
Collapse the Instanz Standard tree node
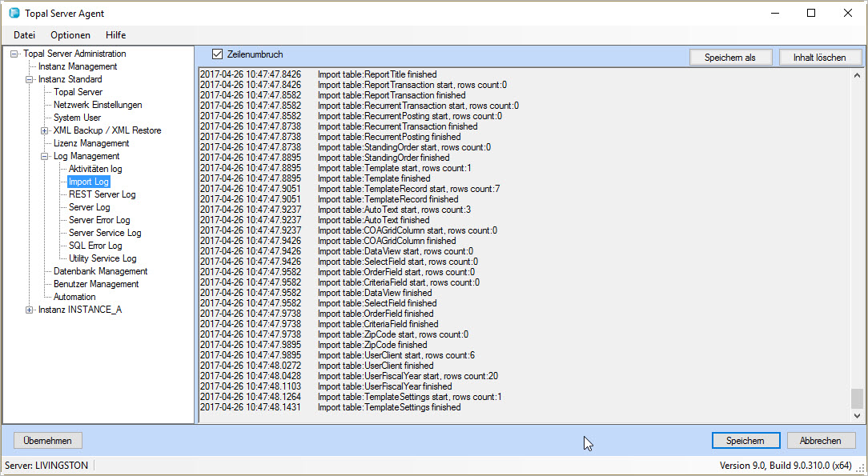(x=30, y=80)
